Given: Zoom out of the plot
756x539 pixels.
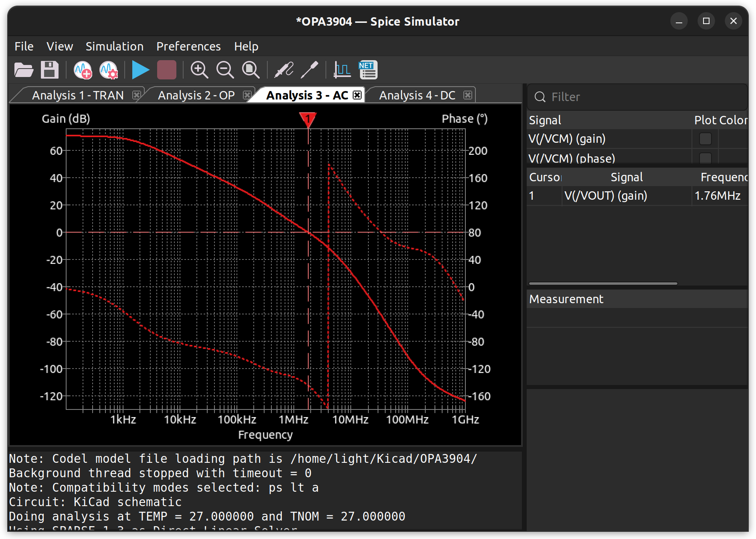Looking at the screenshot, I should 225,70.
